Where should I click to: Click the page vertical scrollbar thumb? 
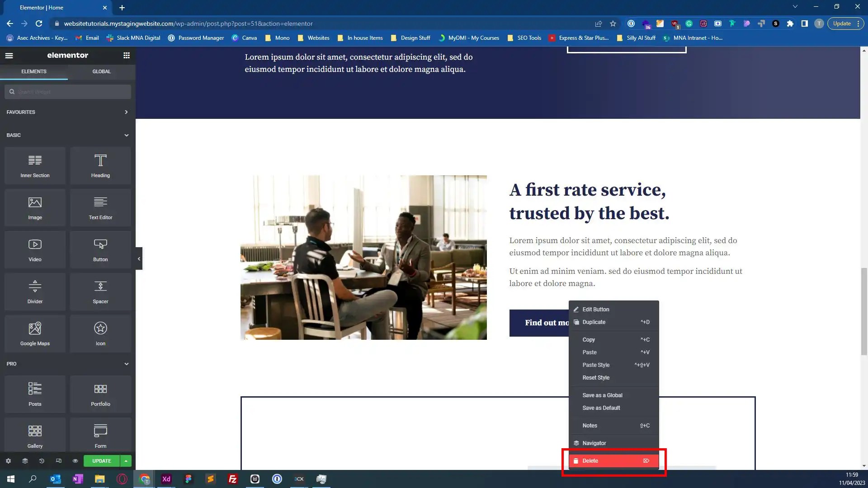pyautogui.click(x=864, y=312)
